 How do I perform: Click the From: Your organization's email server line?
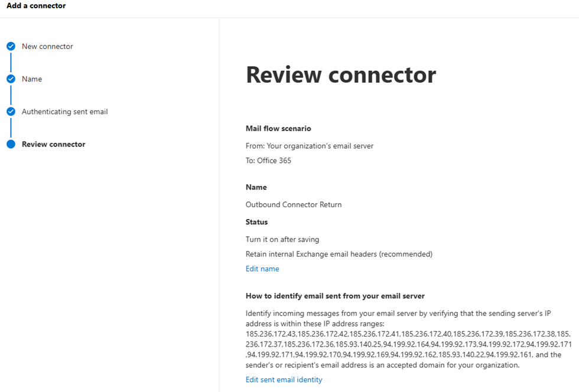(x=309, y=146)
